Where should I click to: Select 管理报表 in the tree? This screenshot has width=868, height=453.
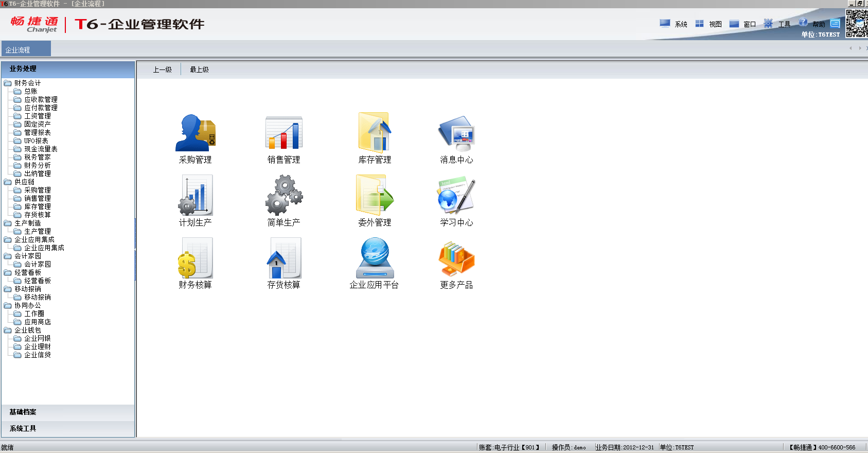[38, 132]
